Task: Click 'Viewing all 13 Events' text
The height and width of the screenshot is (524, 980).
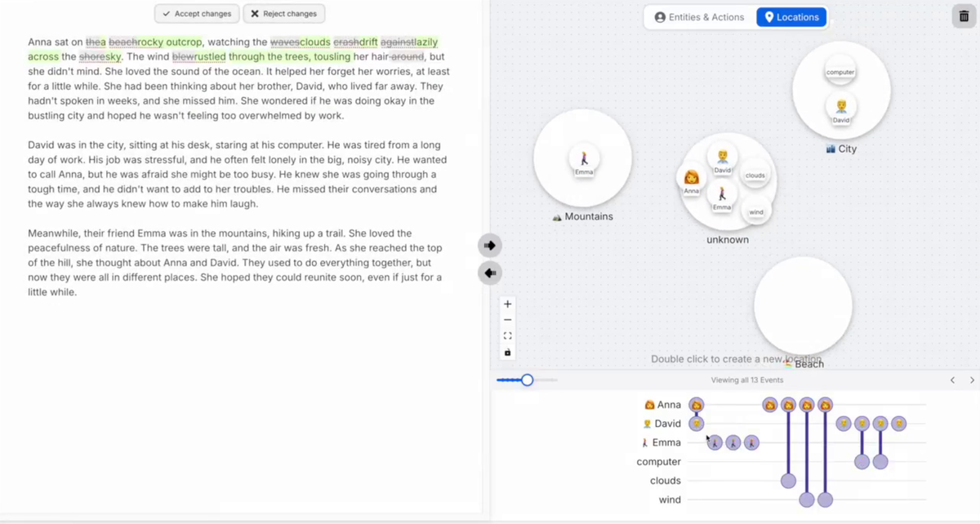Action: (x=747, y=380)
